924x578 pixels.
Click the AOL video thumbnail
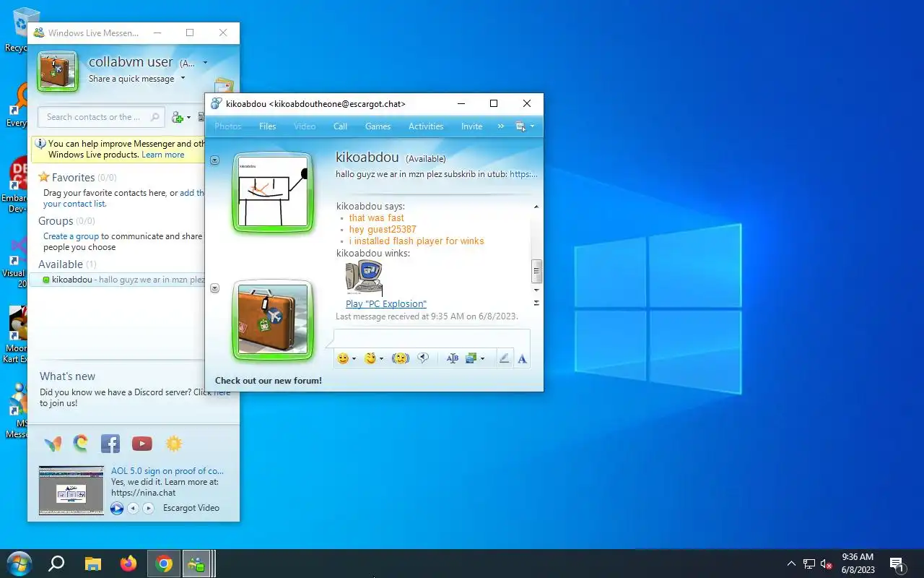pos(71,491)
